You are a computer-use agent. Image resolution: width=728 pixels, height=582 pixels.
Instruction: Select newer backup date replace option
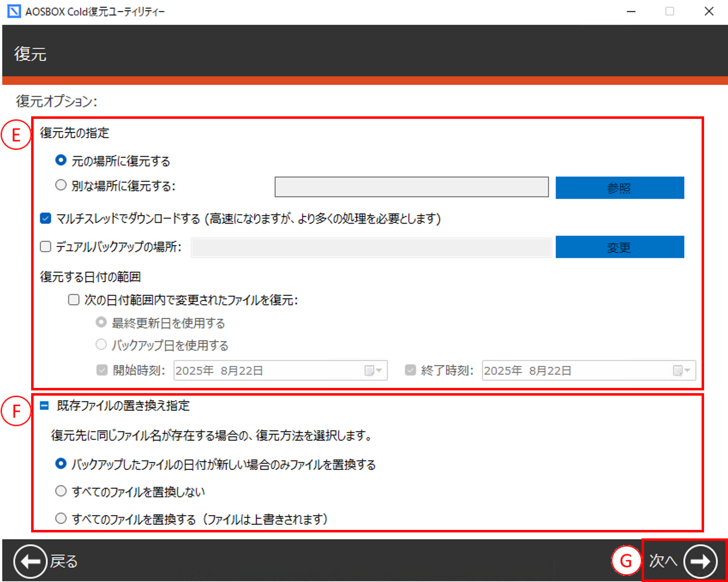[61, 464]
